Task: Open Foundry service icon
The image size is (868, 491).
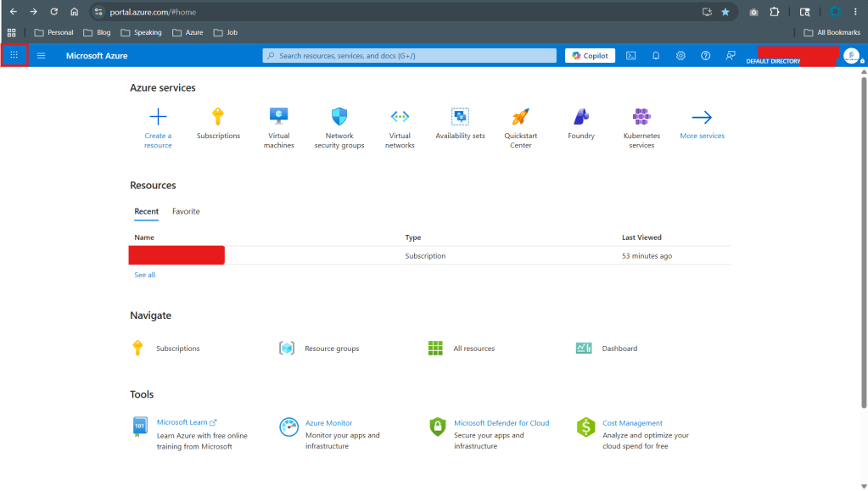Action: pos(581,116)
